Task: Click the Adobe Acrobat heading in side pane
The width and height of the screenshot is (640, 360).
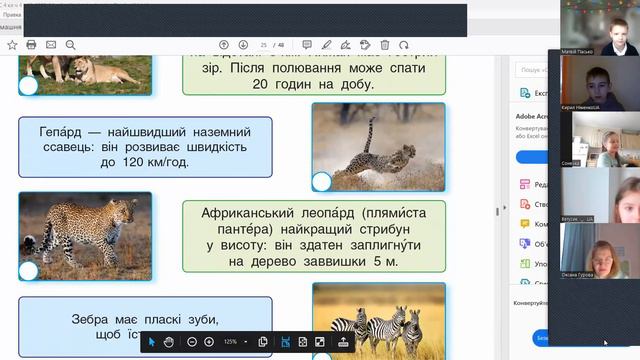Action: 531,116
